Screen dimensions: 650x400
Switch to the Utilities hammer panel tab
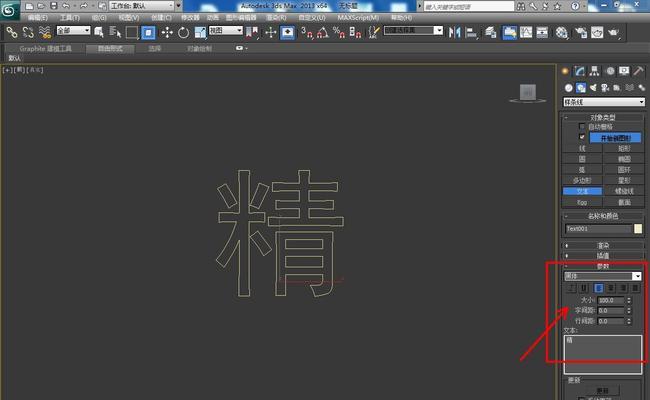(x=638, y=71)
